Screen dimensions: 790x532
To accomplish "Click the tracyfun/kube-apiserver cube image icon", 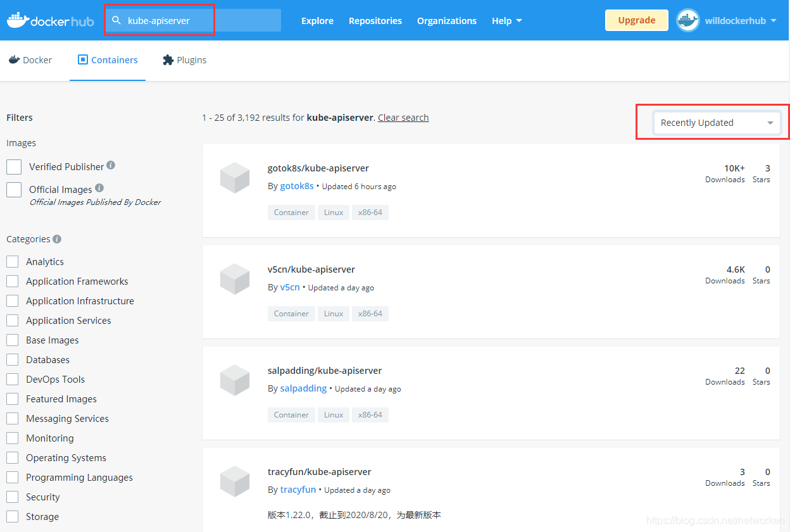I will (235, 481).
